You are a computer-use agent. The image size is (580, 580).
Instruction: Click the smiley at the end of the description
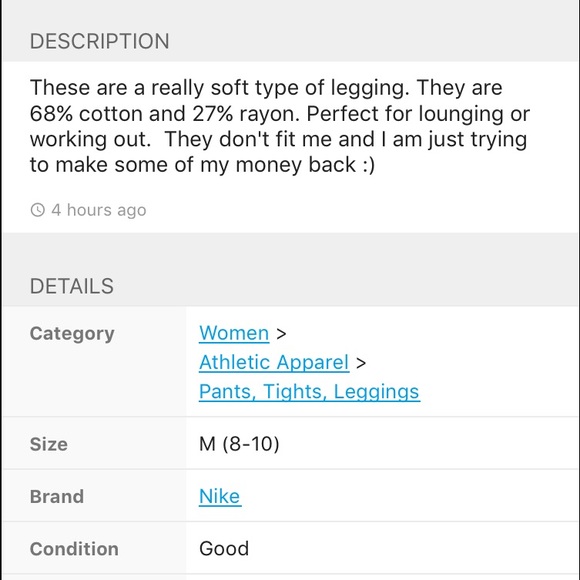[x=368, y=165]
